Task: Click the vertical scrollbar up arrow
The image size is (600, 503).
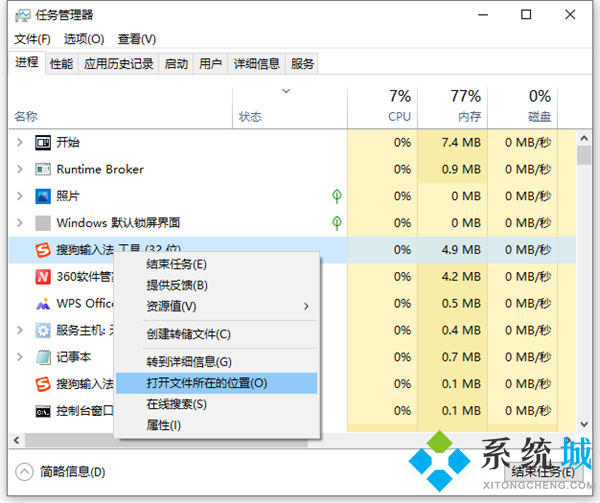Action: [x=584, y=138]
